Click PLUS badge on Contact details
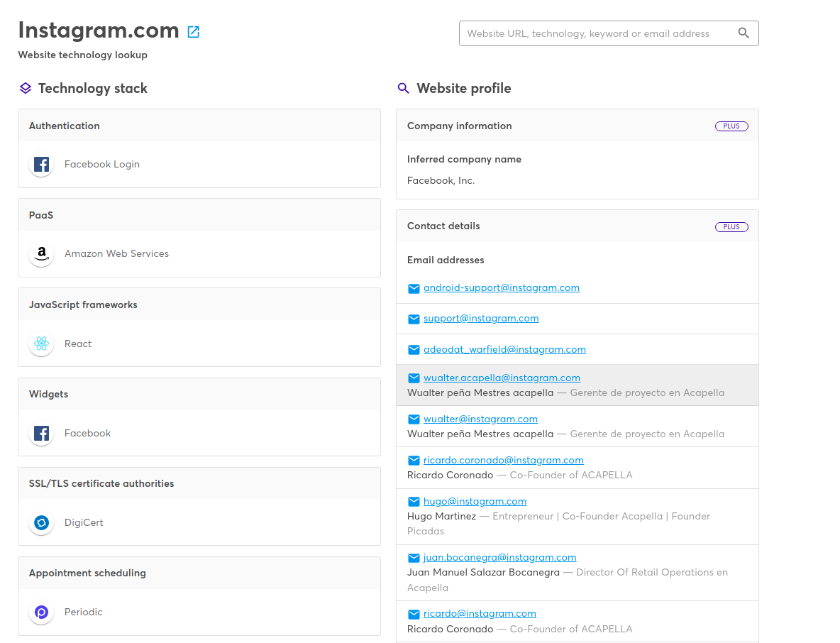 coord(731,226)
